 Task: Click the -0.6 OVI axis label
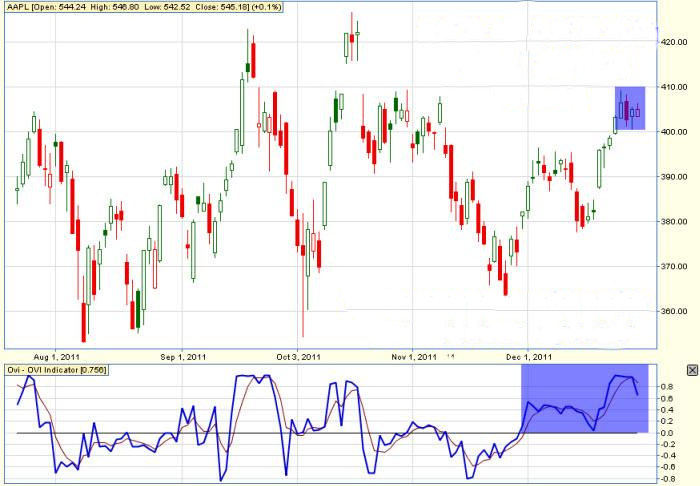click(x=667, y=467)
